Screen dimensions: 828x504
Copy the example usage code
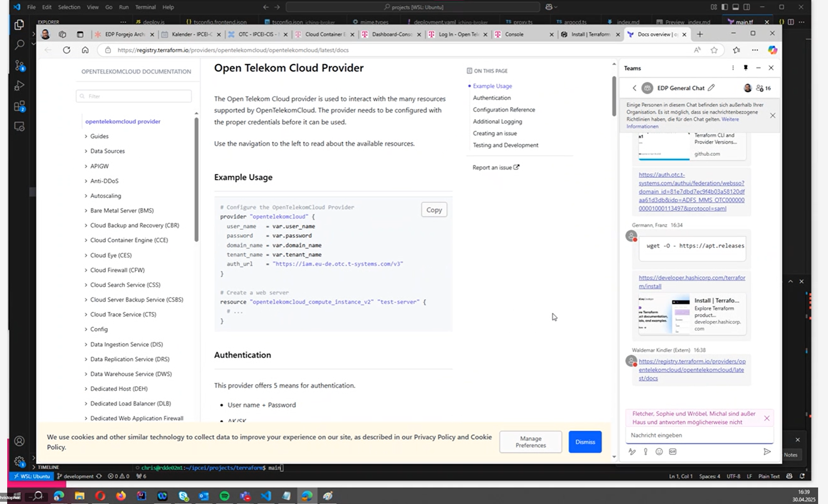pyautogui.click(x=434, y=210)
